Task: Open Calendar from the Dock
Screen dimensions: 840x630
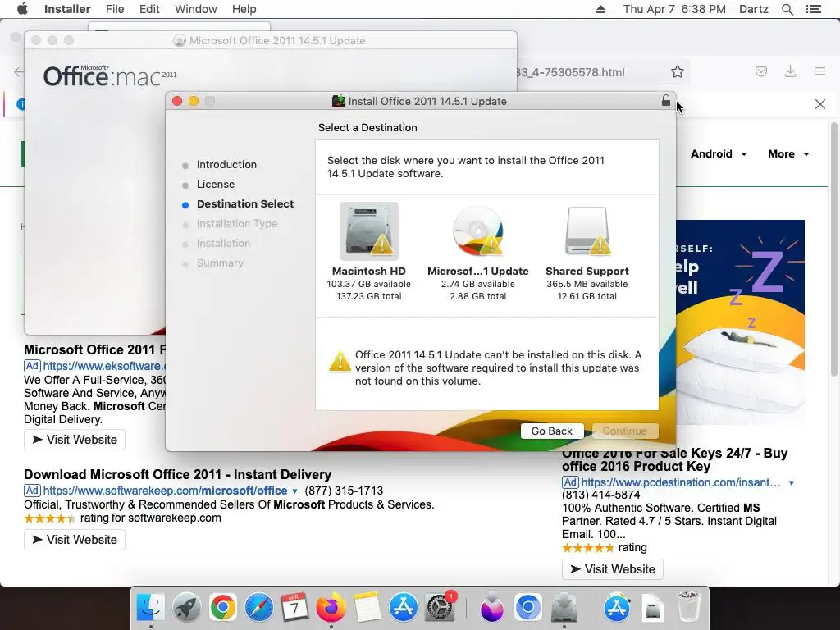Action: (x=294, y=607)
